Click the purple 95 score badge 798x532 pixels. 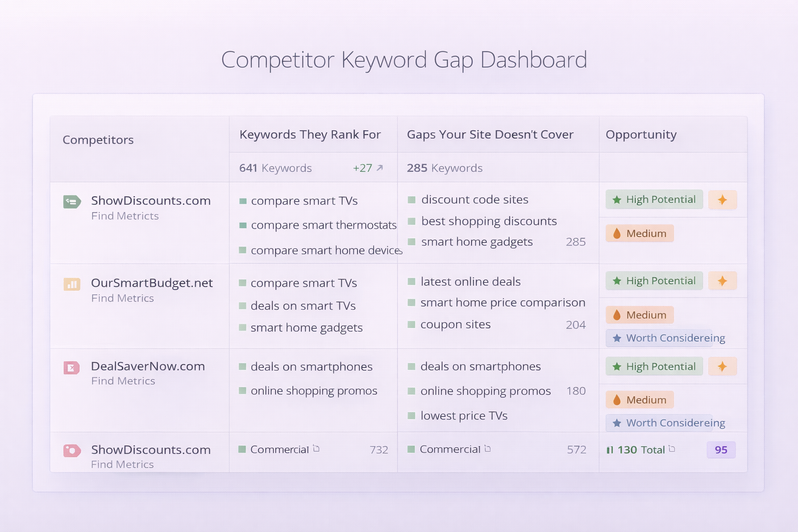click(x=721, y=450)
